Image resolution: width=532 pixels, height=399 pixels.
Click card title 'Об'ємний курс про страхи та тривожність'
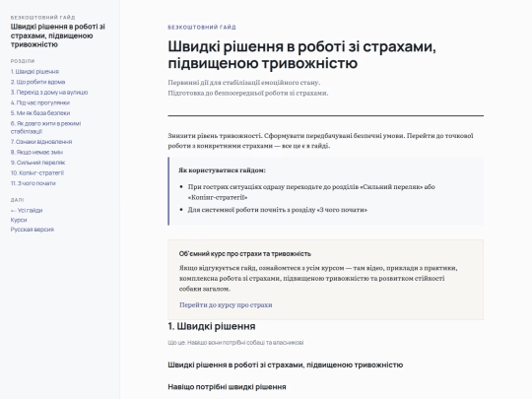pos(245,254)
